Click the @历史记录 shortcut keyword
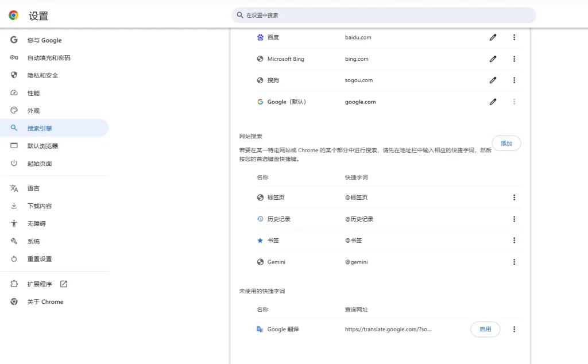Screen dimensions: 588x364 pos(359,219)
